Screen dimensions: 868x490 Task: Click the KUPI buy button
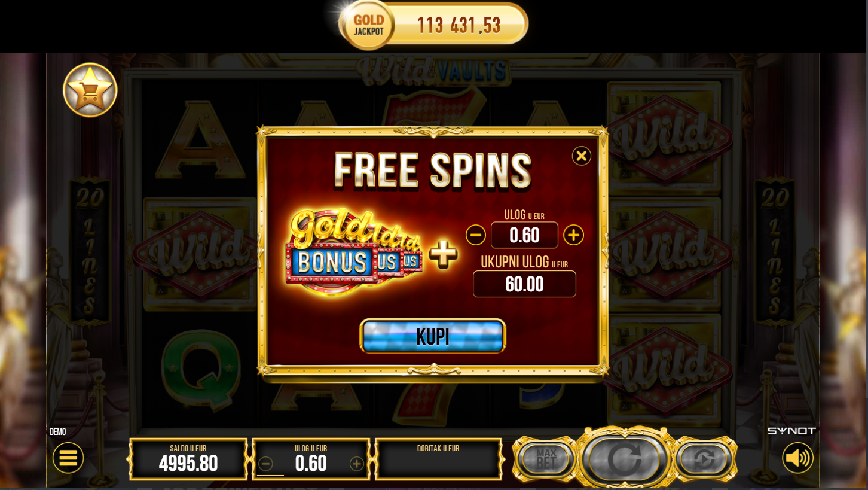point(433,336)
